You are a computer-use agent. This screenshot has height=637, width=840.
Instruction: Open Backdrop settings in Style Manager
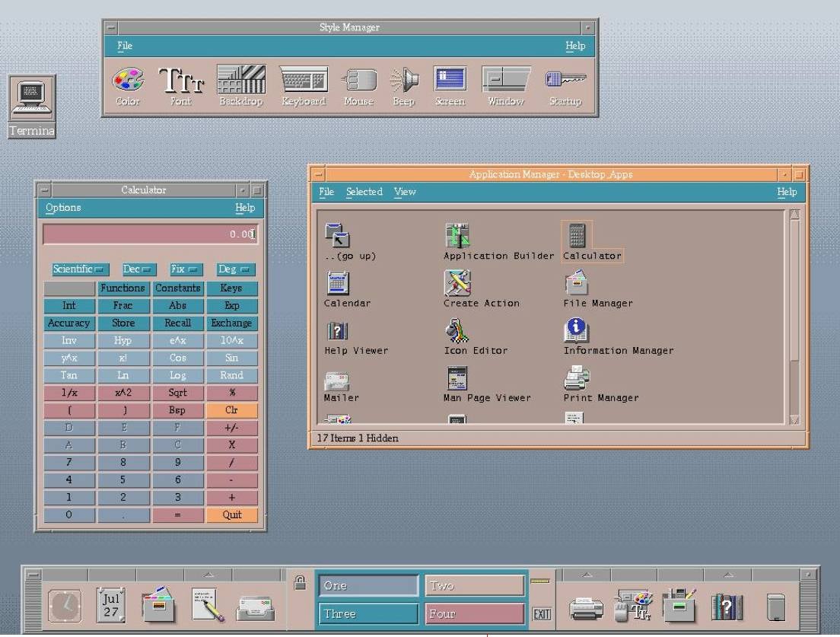[240, 84]
